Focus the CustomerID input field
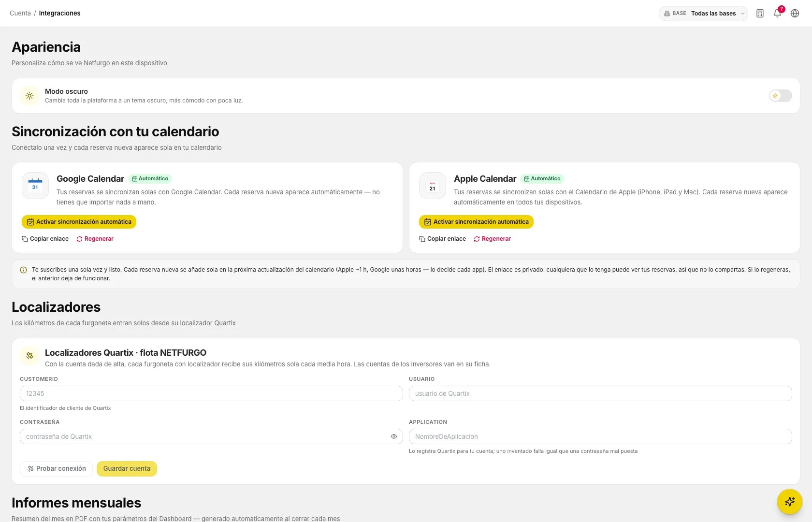Image resolution: width=812 pixels, height=522 pixels. [211, 393]
